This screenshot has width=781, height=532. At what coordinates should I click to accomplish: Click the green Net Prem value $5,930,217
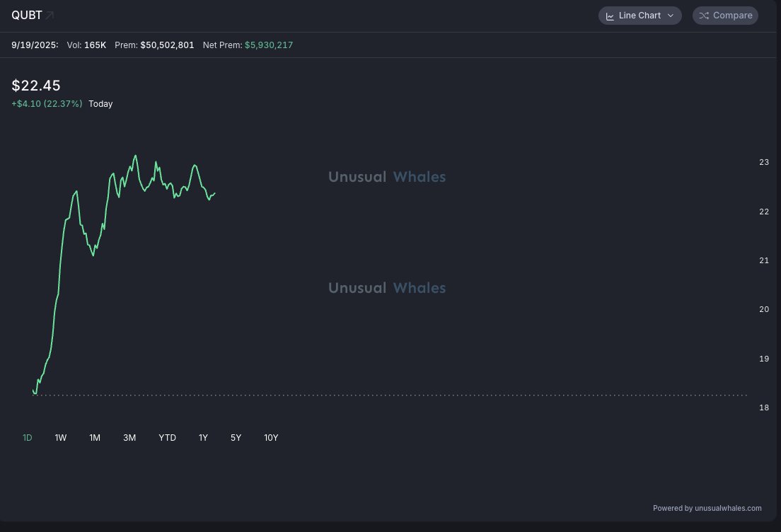click(x=269, y=45)
